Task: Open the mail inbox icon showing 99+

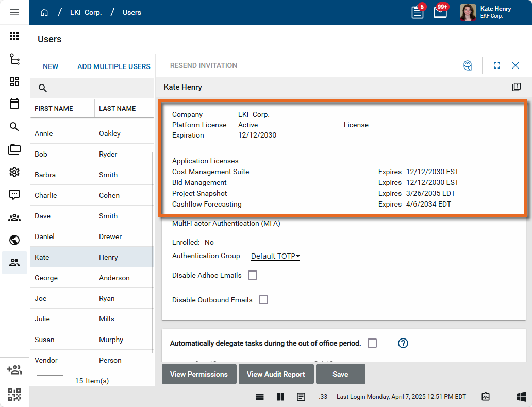Action: coord(440,12)
